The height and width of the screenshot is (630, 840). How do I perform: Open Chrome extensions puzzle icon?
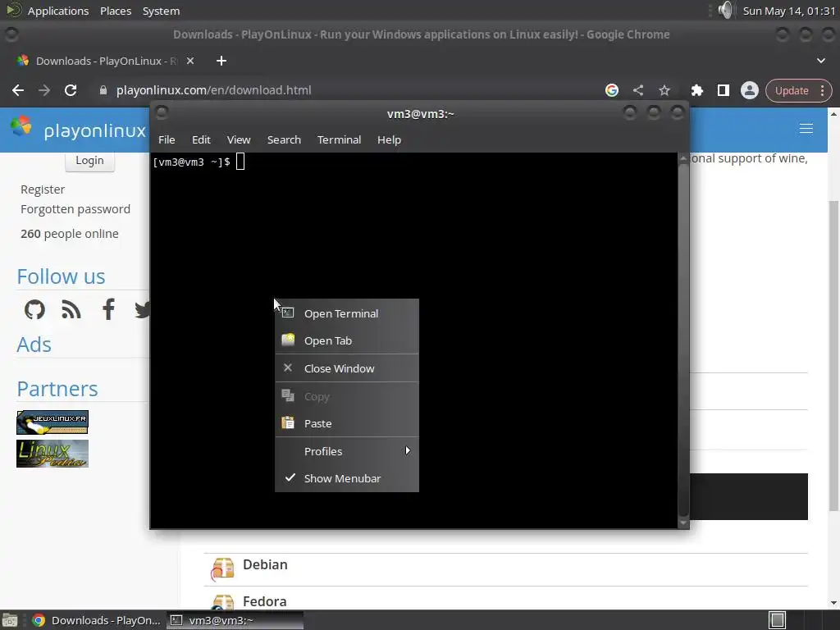(x=697, y=90)
